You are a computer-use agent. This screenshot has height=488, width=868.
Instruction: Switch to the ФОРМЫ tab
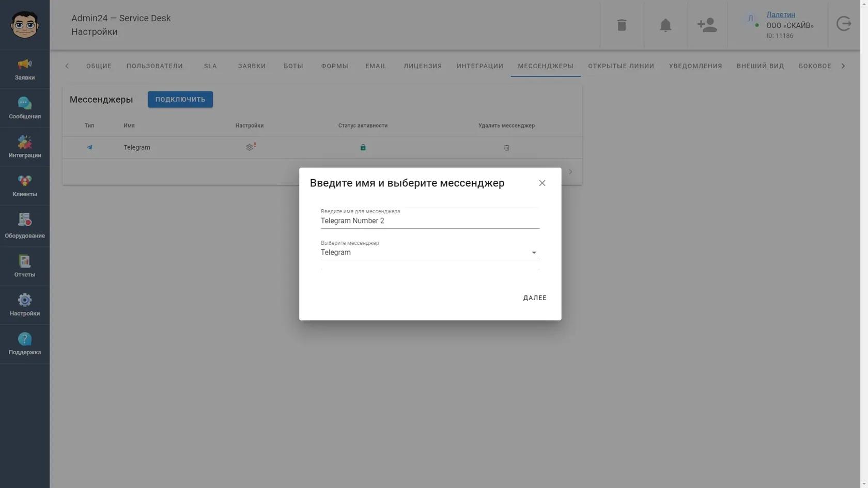335,66
